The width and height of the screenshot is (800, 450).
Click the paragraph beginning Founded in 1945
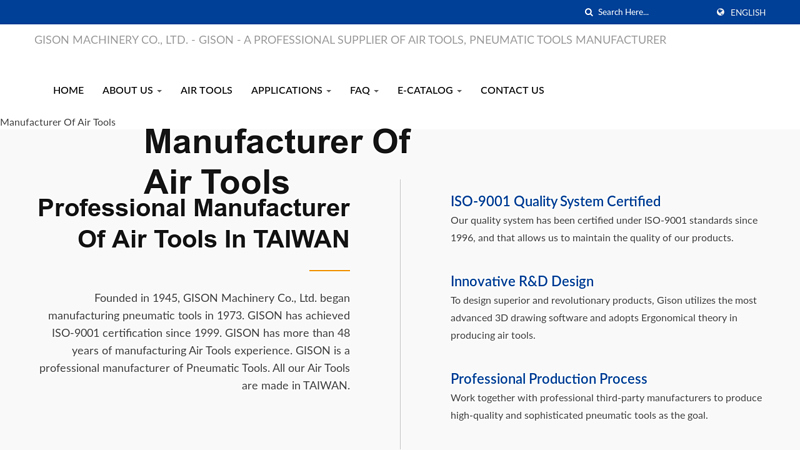click(x=194, y=341)
